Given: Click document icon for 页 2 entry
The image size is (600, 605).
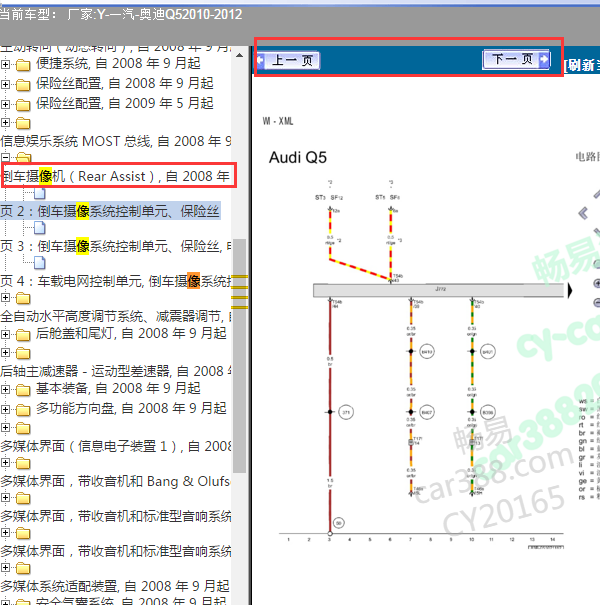Looking at the screenshot, I should [39, 193].
